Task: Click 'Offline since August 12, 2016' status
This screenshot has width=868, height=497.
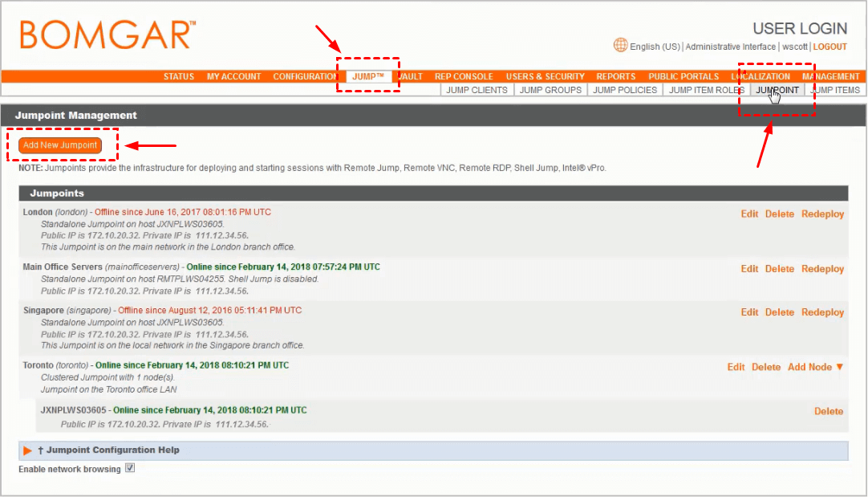Action: (210, 310)
